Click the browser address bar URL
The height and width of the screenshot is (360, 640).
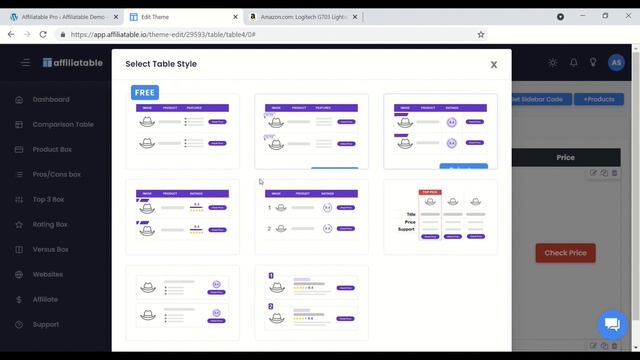[163, 35]
